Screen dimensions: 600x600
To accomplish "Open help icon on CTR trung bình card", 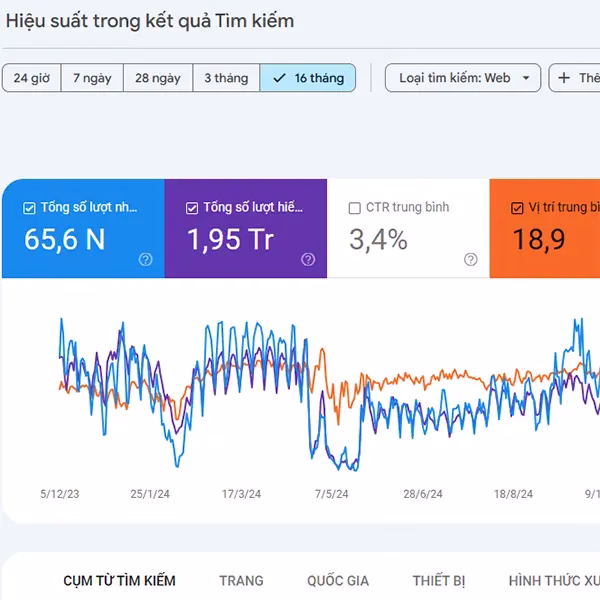I will point(471,259).
